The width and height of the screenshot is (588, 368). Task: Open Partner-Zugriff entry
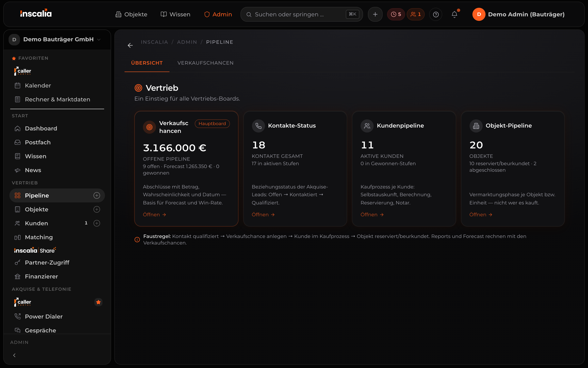tap(57, 262)
